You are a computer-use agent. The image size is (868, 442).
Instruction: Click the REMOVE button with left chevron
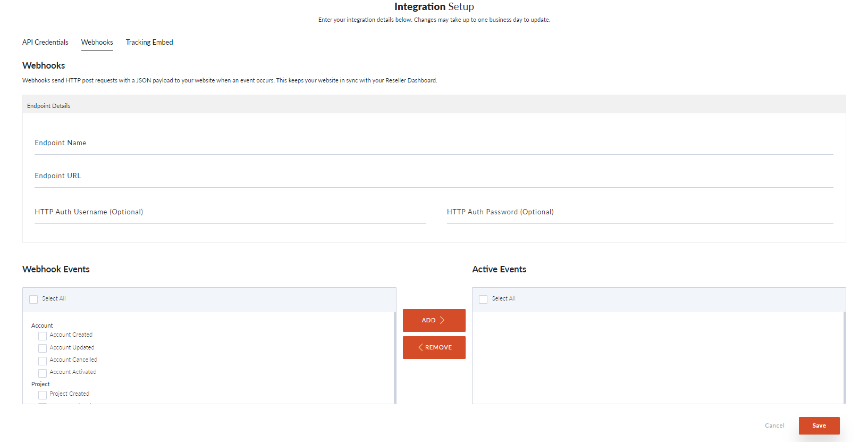(434, 347)
